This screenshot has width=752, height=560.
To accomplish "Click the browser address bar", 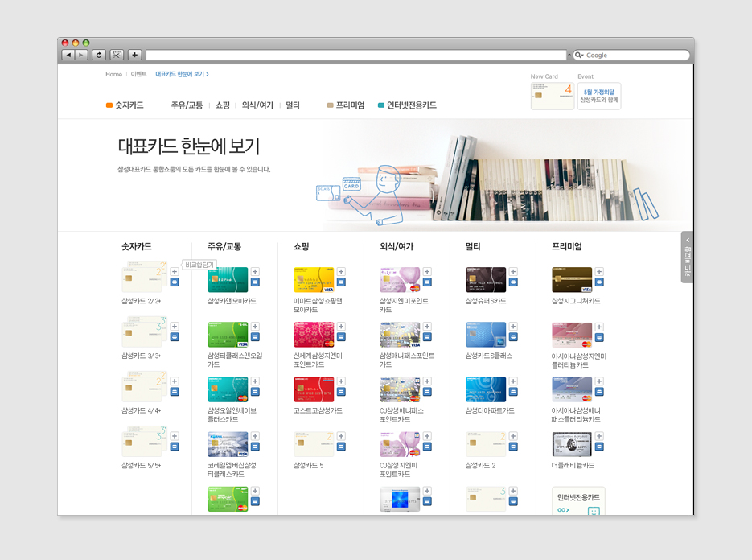I will coord(355,56).
